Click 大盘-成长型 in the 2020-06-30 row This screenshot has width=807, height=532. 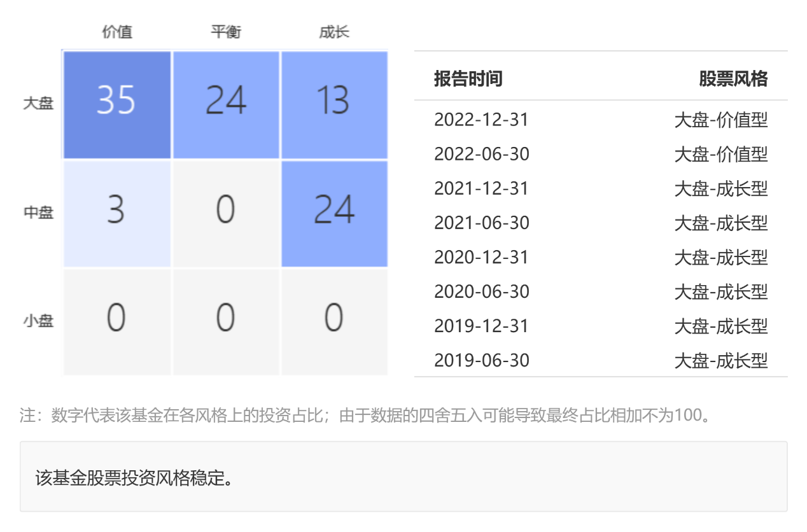coord(721,291)
